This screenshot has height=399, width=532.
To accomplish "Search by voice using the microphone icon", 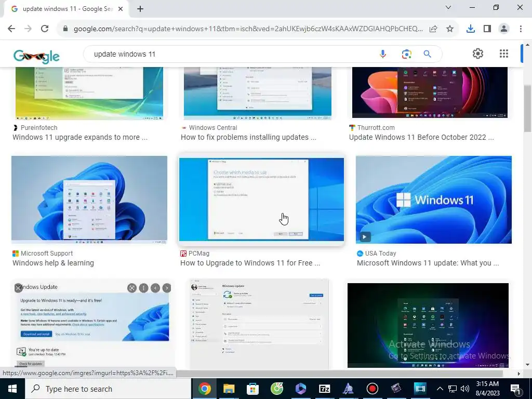I will point(383,54).
